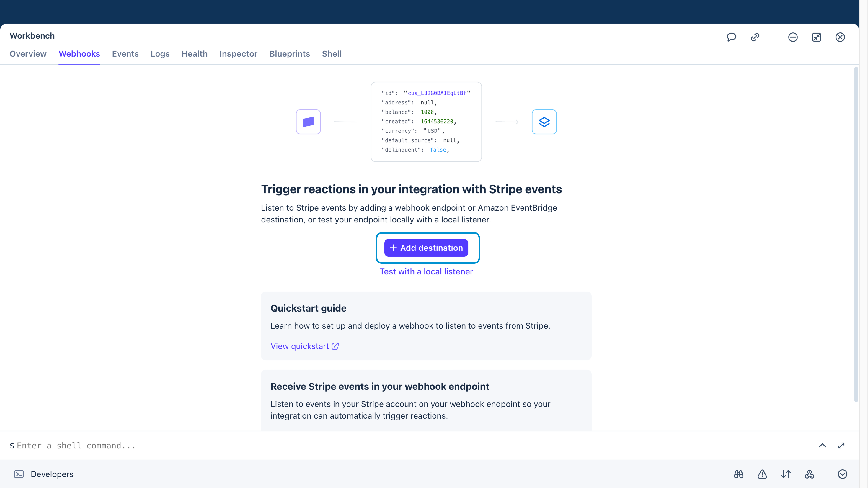The width and height of the screenshot is (868, 488).
Task: Click the collapse Workbench window icon
Action: pos(816,37)
